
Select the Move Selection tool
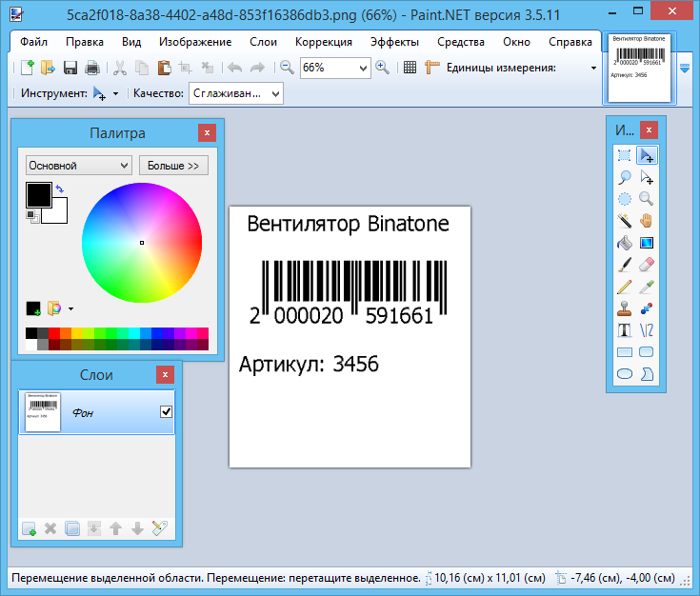647,177
